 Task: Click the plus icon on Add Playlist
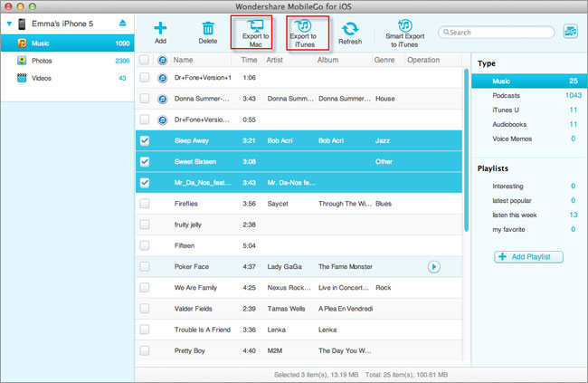[502, 257]
